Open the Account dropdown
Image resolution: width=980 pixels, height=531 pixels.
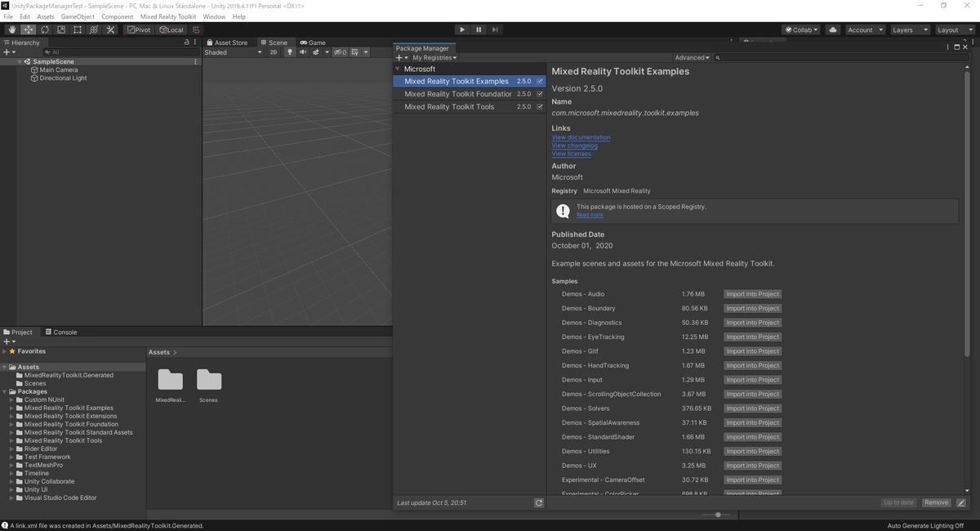[x=864, y=29]
